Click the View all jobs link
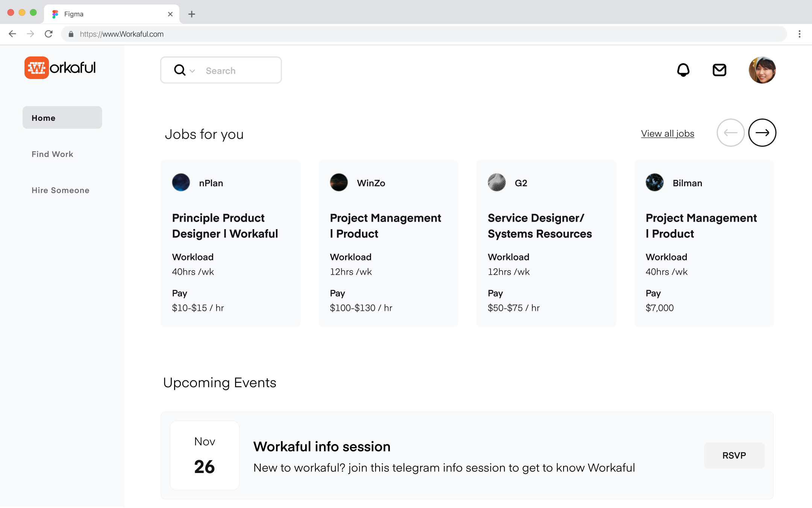 coord(667,134)
